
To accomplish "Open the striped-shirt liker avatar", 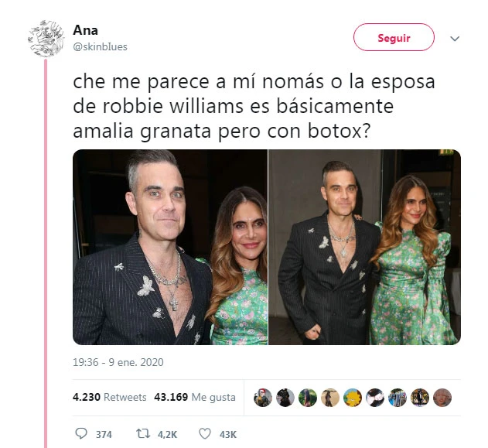I will pos(398,398).
